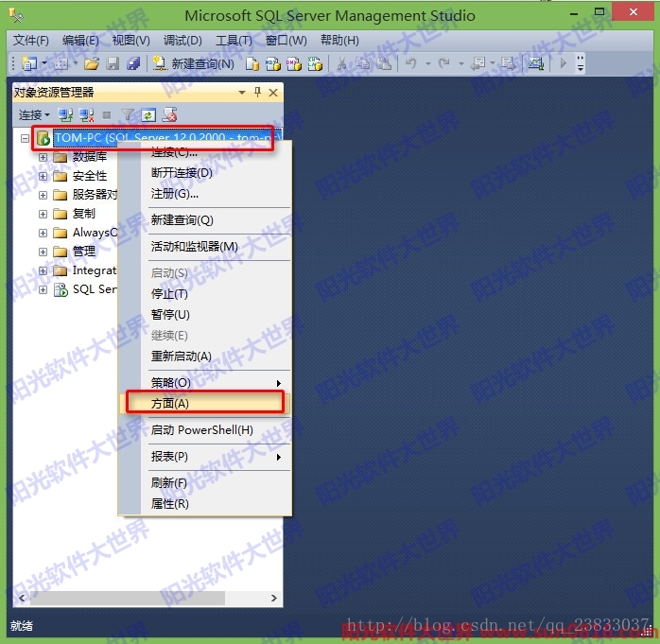Open the 调试(D) menu
660x644 pixels.
(x=182, y=41)
